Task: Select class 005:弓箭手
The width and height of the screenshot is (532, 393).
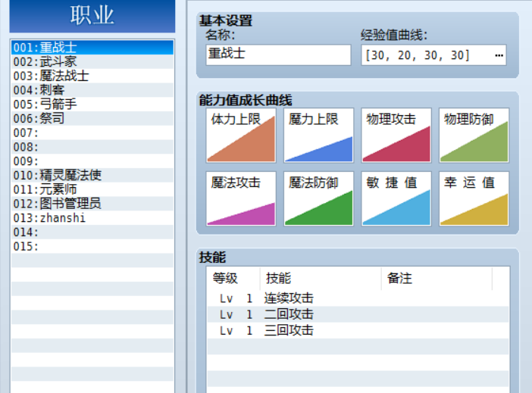Action: point(92,104)
